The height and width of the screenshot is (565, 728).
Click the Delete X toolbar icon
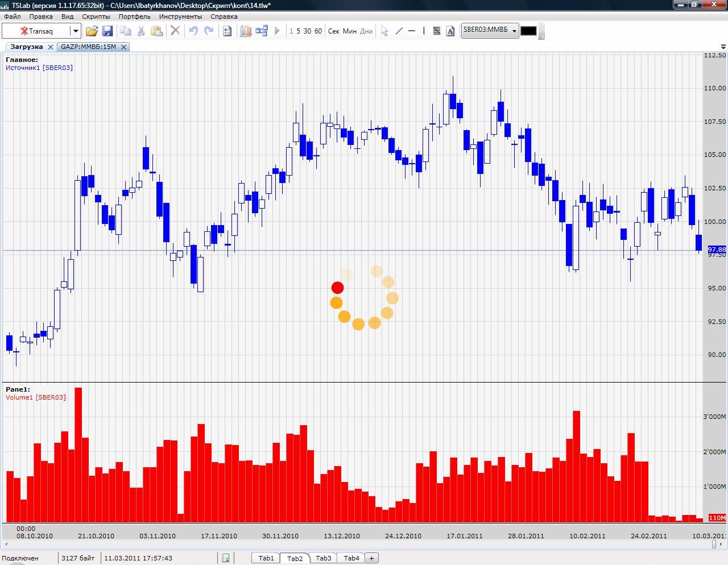tap(175, 31)
